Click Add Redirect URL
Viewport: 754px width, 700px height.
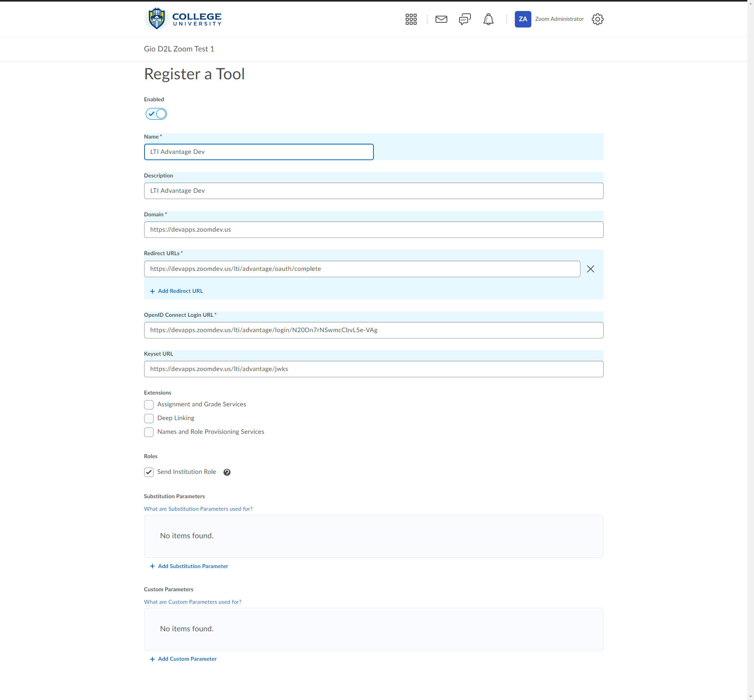tap(180, 291)
